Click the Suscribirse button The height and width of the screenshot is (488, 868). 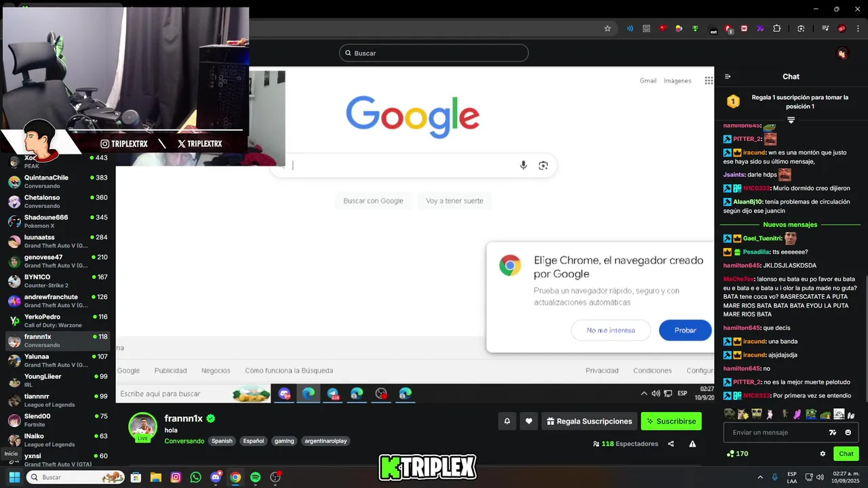tap(671, 421)
